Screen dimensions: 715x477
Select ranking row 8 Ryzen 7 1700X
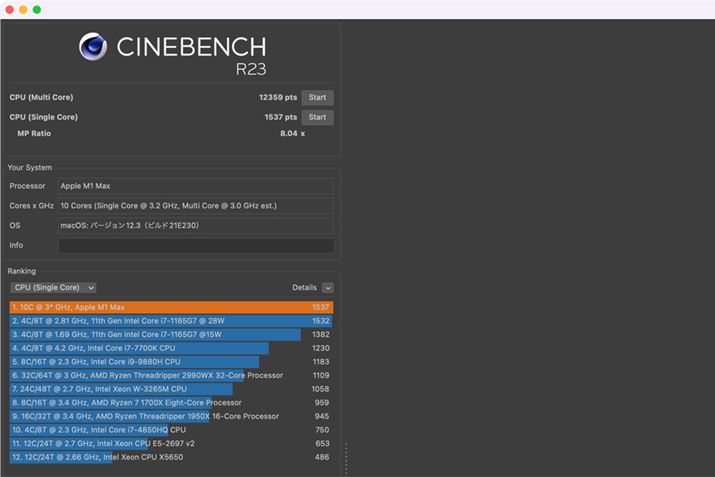(171, 403)
